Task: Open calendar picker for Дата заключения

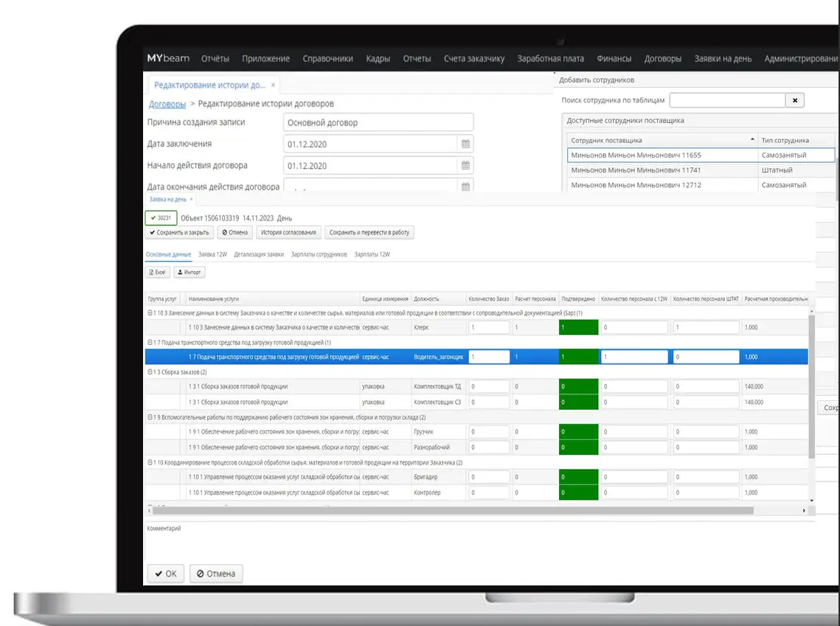Action: pyautogui.click(x=465, y=144)
